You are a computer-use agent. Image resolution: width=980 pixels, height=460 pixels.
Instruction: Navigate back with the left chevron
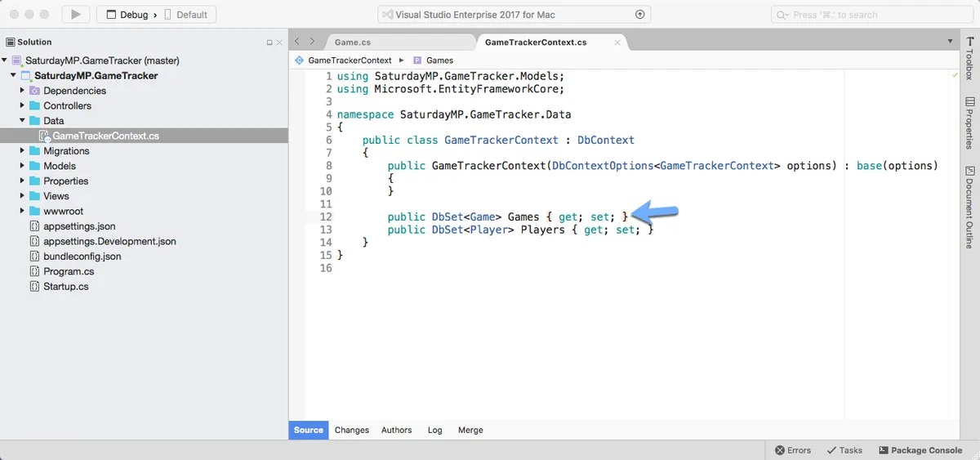(x=297, y=42)
